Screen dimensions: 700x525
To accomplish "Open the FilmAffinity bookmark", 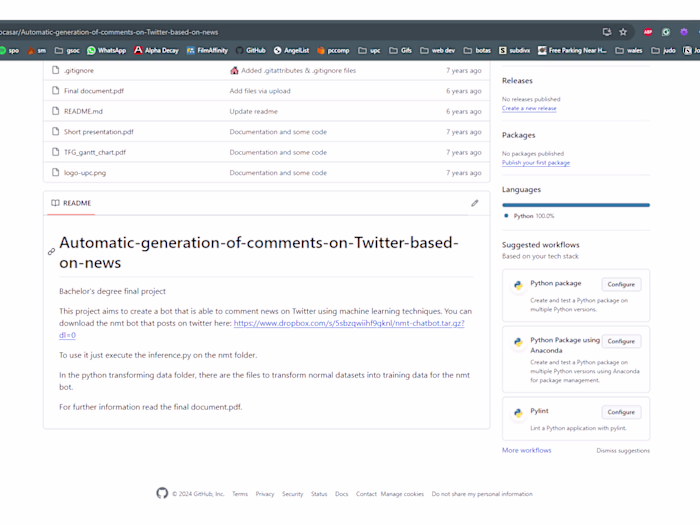I will pyautogui.click(x=207, y=50).
